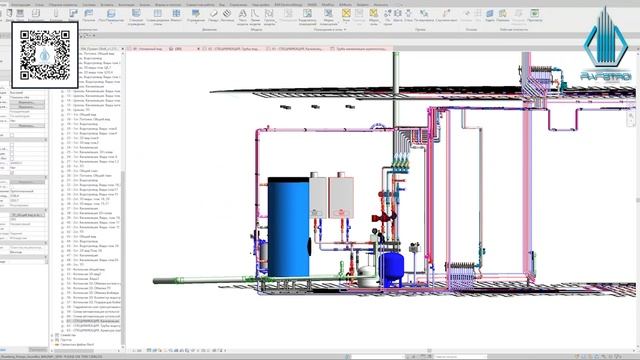Switch to the Вид ribbon tab

click(222, 4)
